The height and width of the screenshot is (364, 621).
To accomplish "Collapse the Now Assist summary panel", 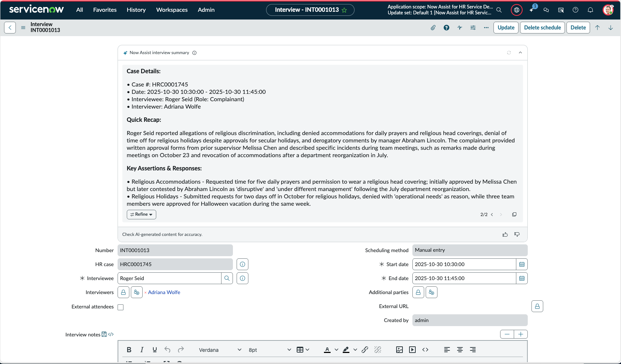I will click(x=520, y=53).
